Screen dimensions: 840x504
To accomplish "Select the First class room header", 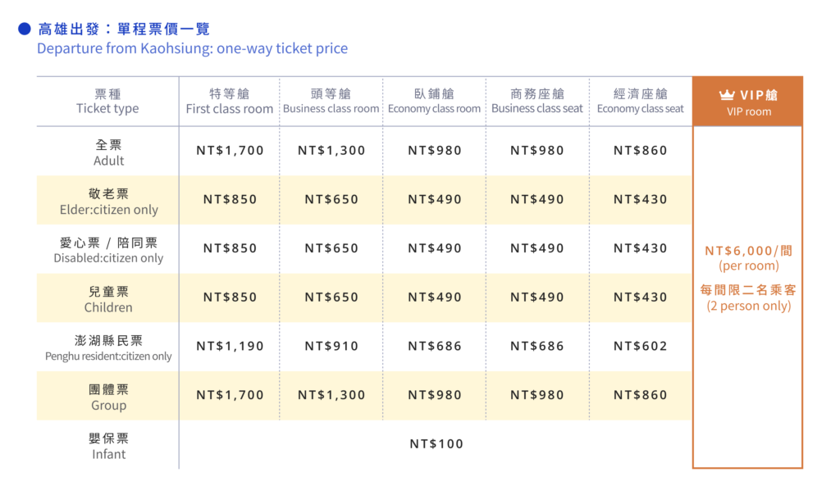I will coord(230,102).
